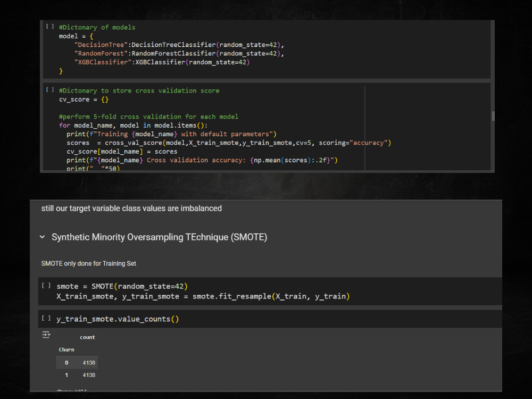Image resolution: width=532 pixels, height=399 pixels.
Task: Click the 'count' column header in the output
Action: (87, 337)
